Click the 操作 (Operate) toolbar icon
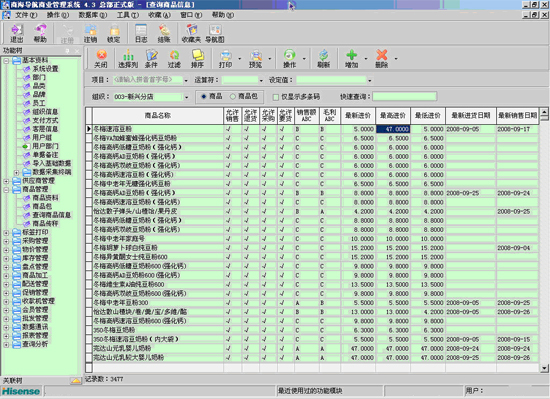The image size is (550, 399). (x=289, y=59)
